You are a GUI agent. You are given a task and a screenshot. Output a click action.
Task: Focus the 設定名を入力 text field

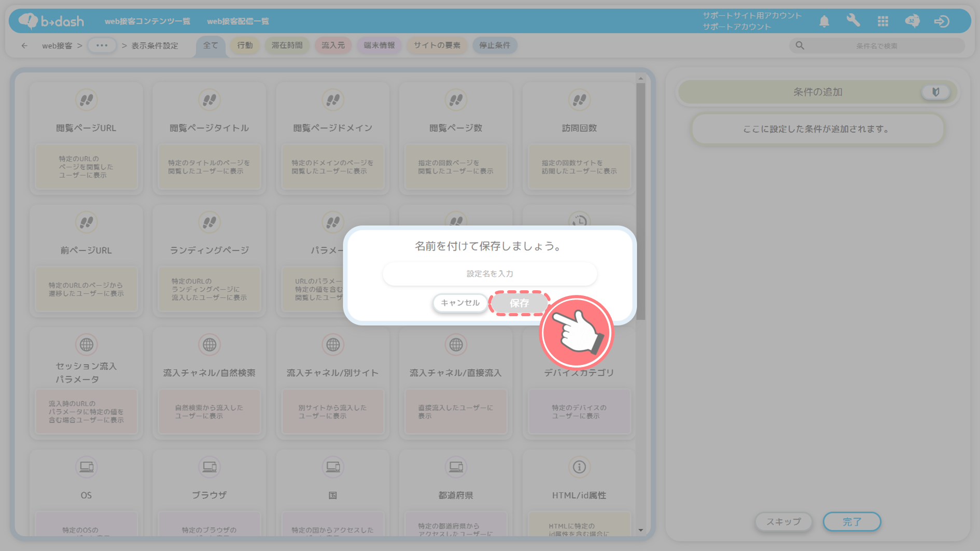(489, 274)
